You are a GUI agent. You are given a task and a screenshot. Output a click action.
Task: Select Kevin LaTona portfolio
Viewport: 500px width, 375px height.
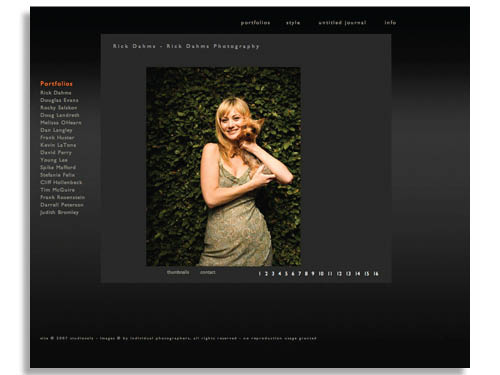click(58, 145)
